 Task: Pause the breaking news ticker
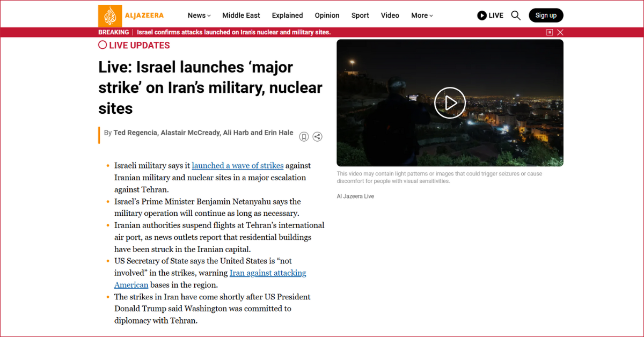tap(550, 32)
